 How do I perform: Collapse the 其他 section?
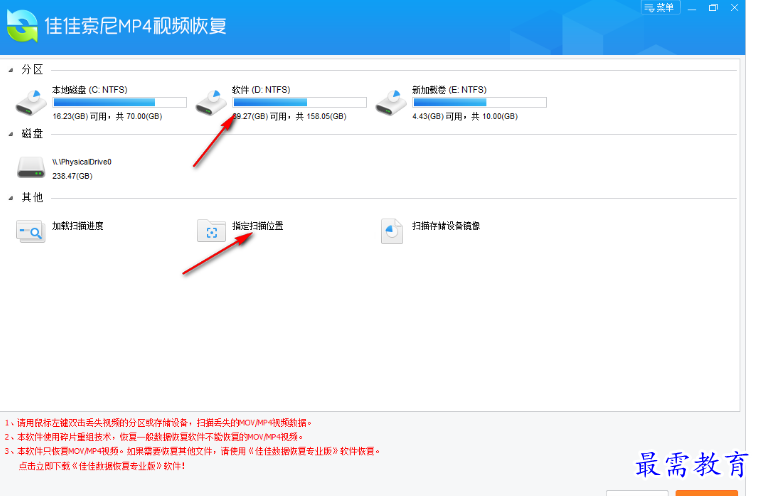click(11, 198)
